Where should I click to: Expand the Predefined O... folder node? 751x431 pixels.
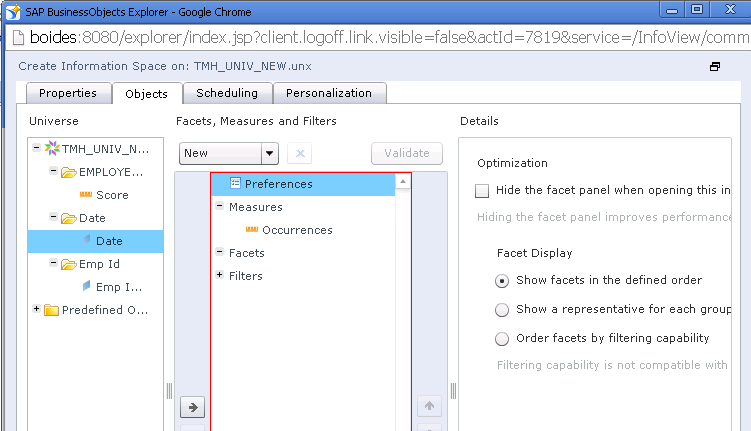36,308
